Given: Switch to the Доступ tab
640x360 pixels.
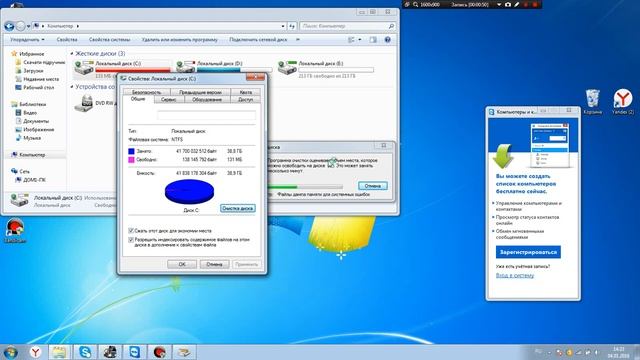Looking at the screenshot, I should point(245,99).
